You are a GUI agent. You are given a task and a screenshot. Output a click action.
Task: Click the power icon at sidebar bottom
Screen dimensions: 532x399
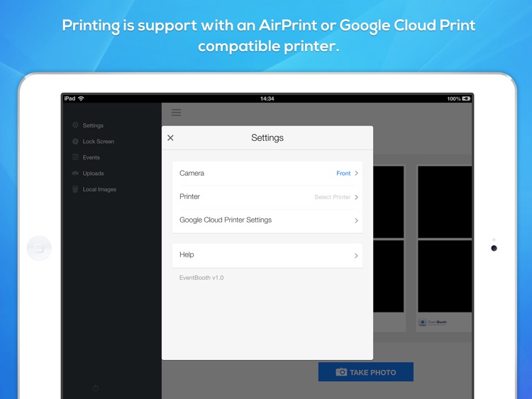[x=96, y=388]
